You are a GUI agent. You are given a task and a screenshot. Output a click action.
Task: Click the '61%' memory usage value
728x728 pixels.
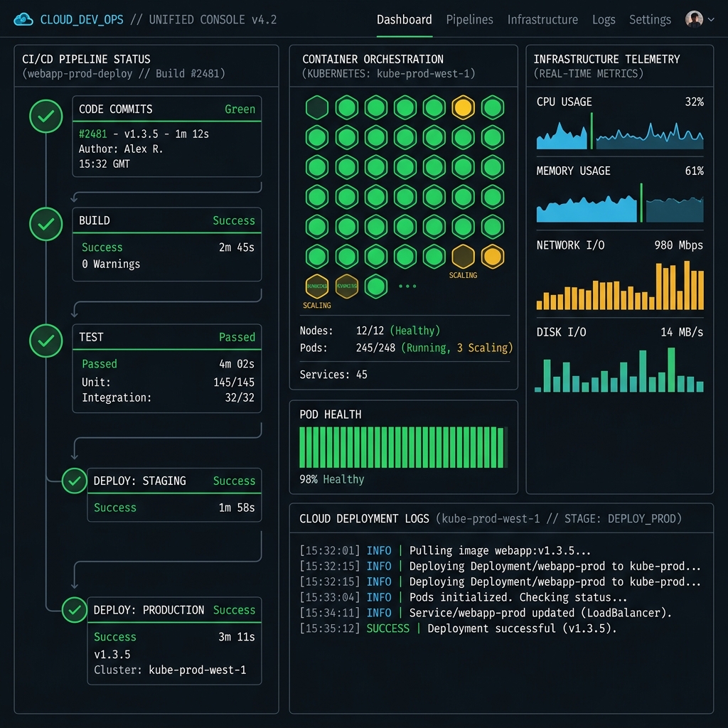(695, 171)
